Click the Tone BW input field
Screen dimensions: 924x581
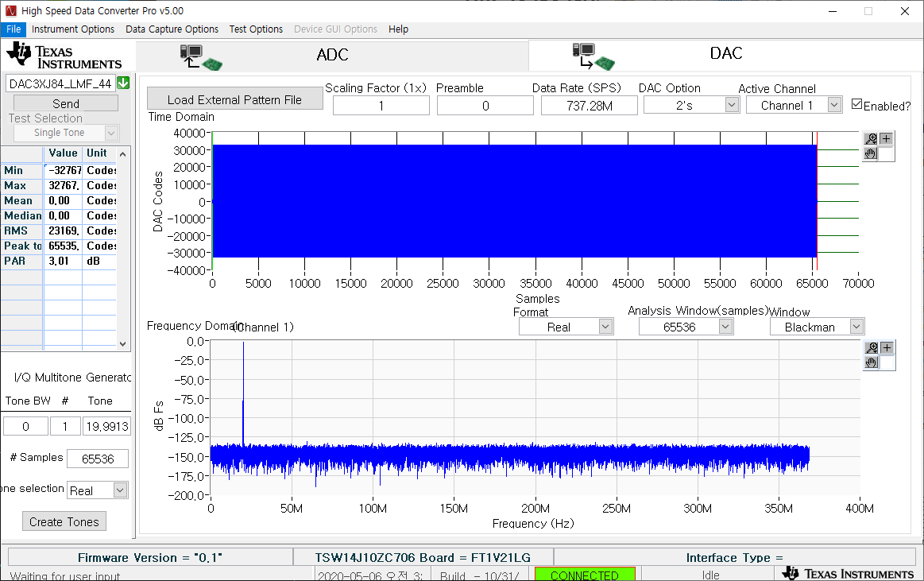tap(25, 426)
